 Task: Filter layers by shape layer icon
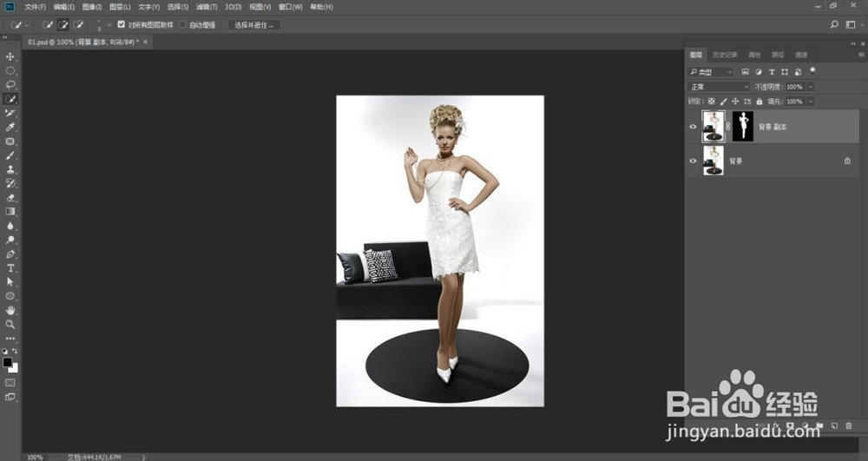tap(785, 72)
